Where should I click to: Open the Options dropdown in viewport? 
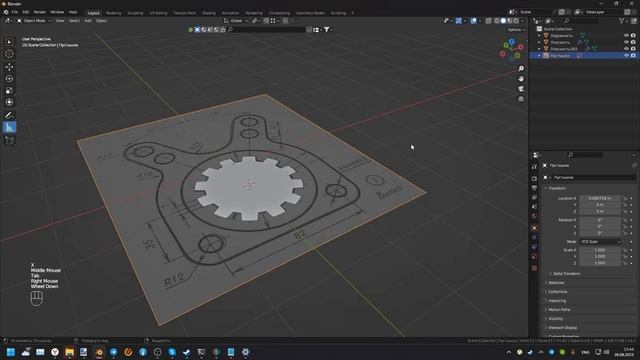coord(516,30)
